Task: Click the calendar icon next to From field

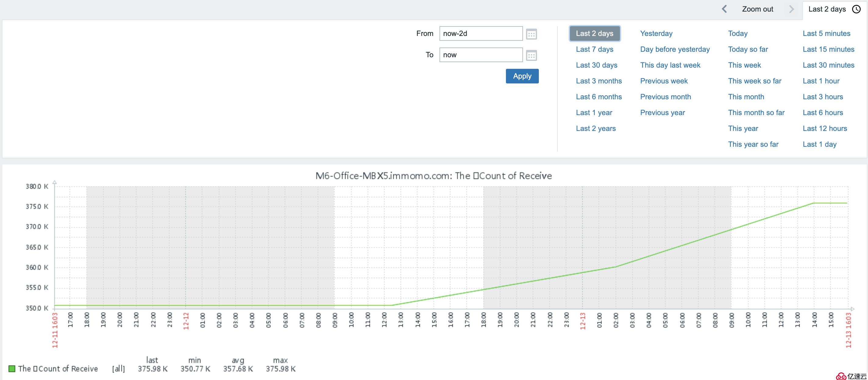Action: click(532, 34)
